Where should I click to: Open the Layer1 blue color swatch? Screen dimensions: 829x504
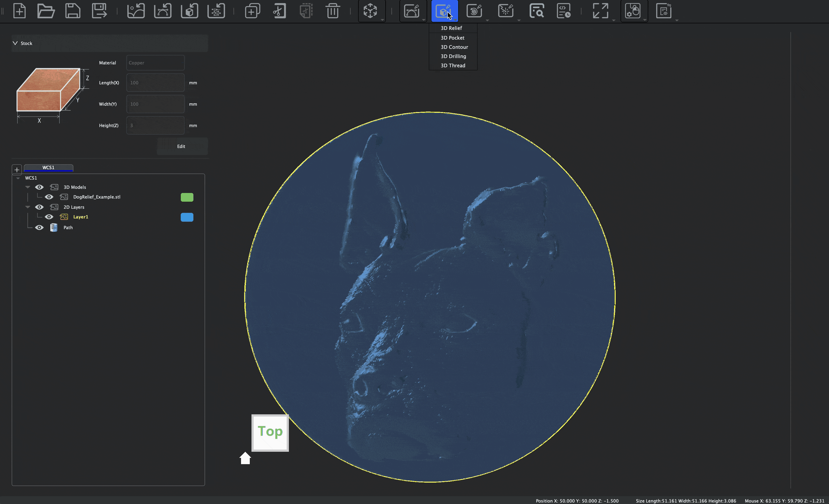(x=187, y=217)
